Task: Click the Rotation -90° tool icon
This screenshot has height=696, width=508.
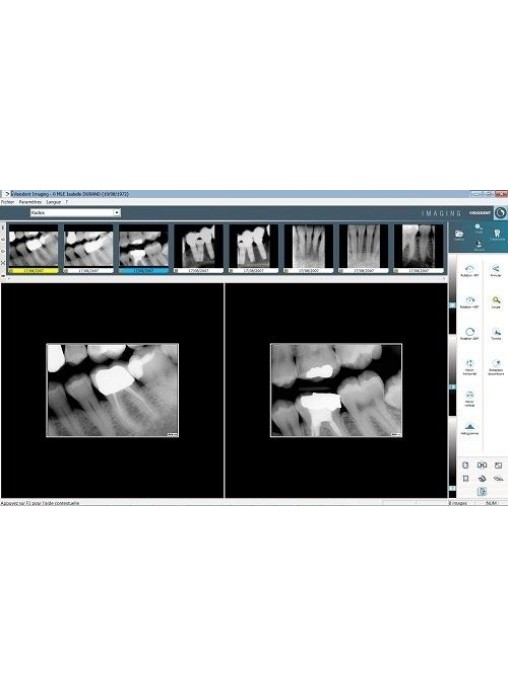Action: click(x=470, y=269)
